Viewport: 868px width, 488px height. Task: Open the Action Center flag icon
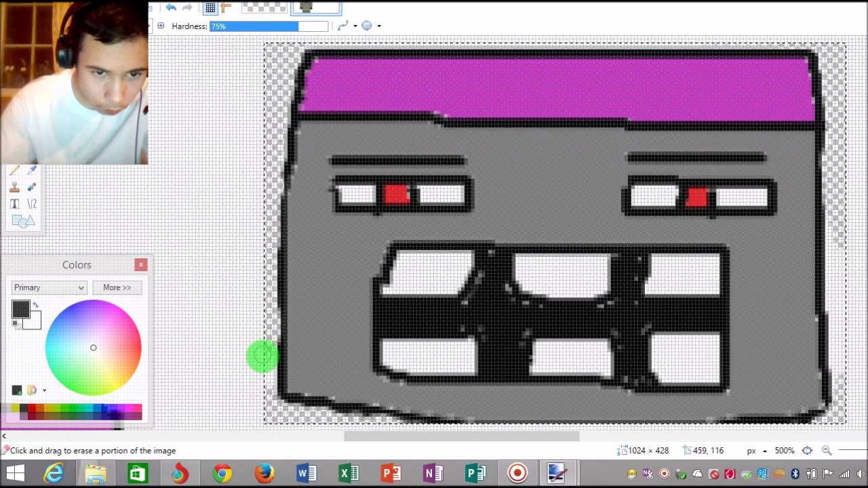click(x=828, y=474)
